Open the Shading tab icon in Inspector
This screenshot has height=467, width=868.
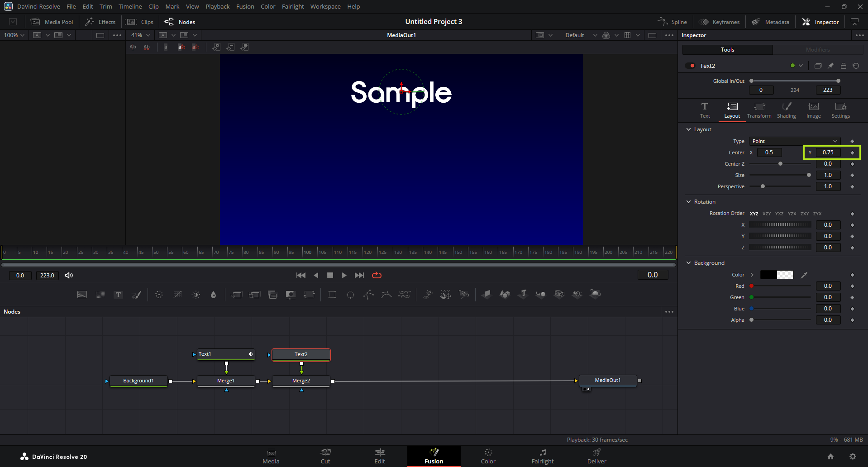[x=786, y=110]
